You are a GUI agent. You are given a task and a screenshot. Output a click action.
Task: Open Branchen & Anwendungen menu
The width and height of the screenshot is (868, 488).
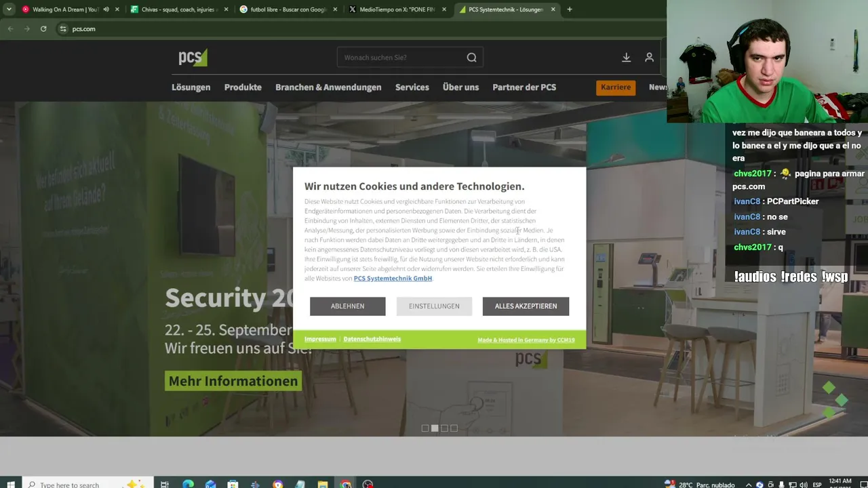tap(328, 87)
